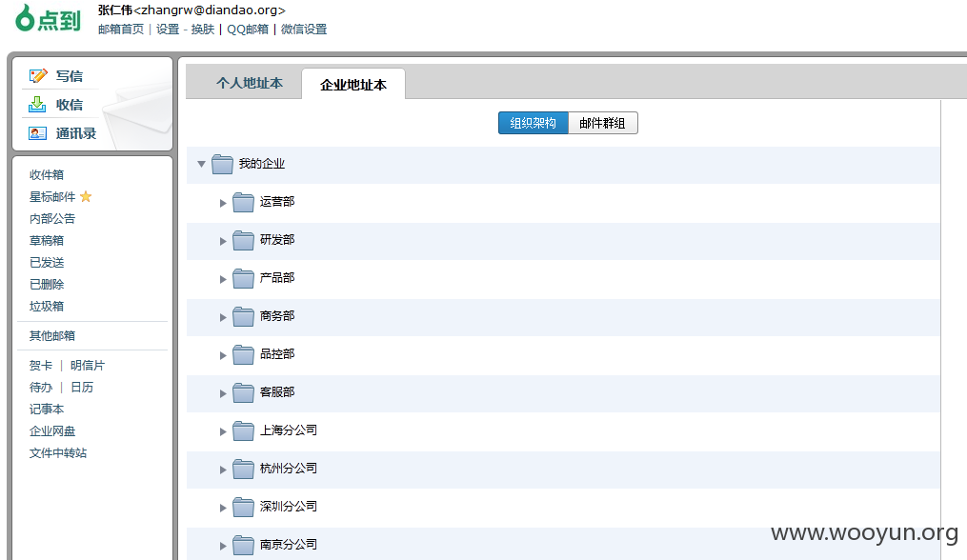Select the 组织架构 view toggle

coord(533,123)
